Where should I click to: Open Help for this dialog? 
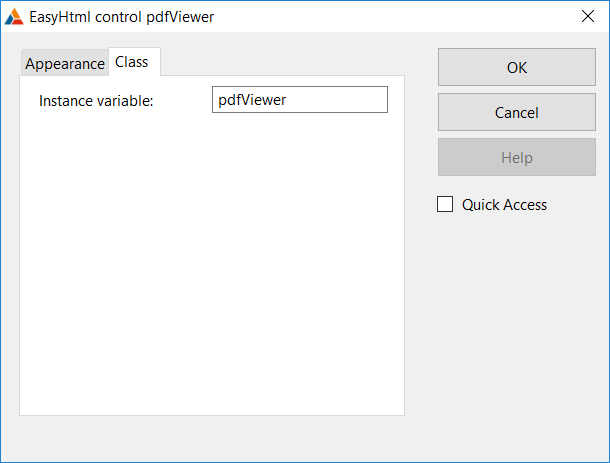coord(517,157)
